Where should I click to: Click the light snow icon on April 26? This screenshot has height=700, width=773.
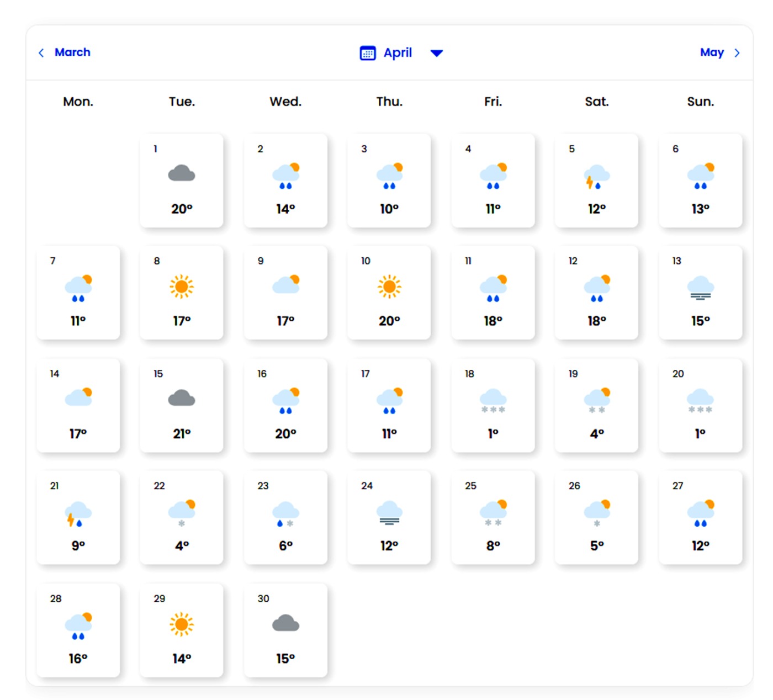tap(596, 512)
